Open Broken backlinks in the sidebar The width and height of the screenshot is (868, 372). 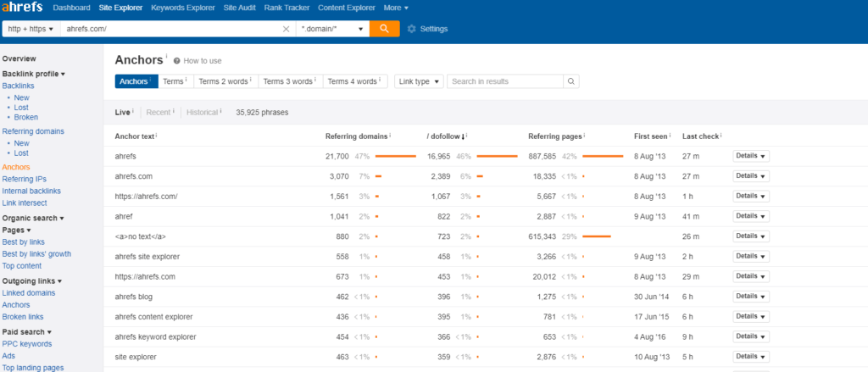[x=26, y=117]
